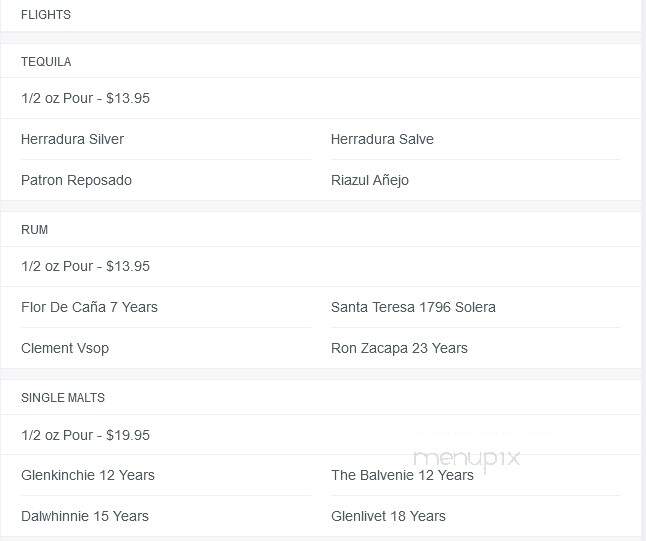Select Herradura Silver item

[x=73, y=139]
